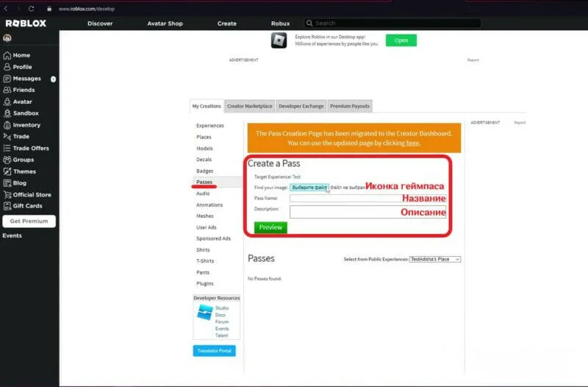This screenshot has width=588, height=387.
Task: Select Meshes in creations list
Action: pos(205,216)
